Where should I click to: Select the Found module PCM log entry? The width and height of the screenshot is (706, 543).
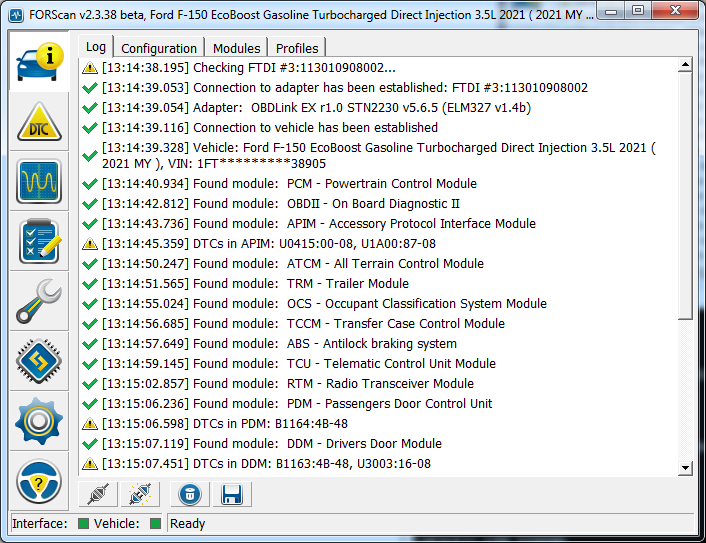pyautogui.click(x=285, y=183)
